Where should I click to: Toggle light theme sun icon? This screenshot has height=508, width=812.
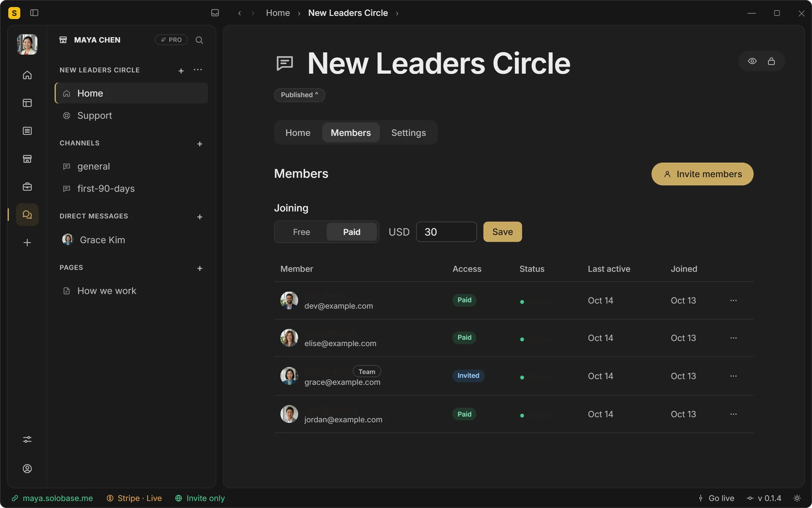pos(797,498)
